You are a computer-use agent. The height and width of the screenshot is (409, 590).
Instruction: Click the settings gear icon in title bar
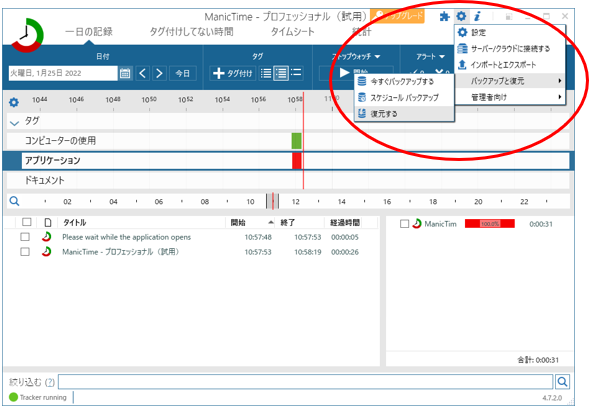click(x=461, y=16)
